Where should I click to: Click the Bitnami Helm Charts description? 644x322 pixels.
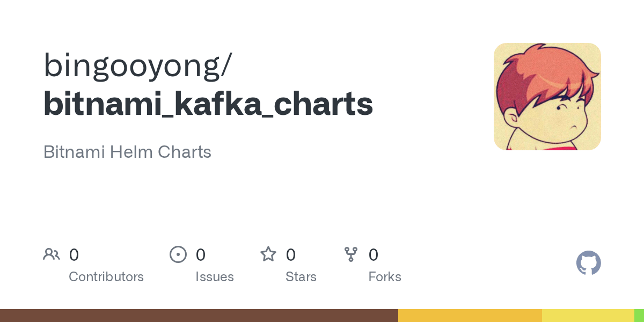pos(127,152)
